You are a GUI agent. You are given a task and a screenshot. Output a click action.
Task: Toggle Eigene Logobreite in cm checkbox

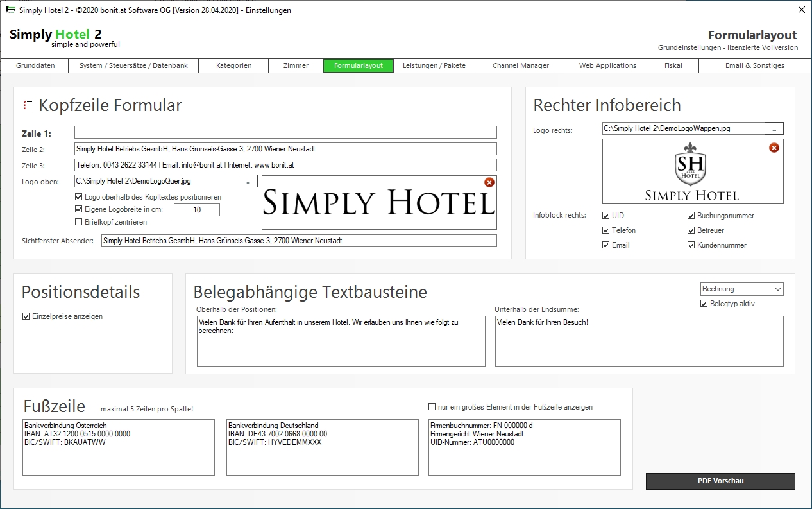pyautogui.click(x=79, y=209)
